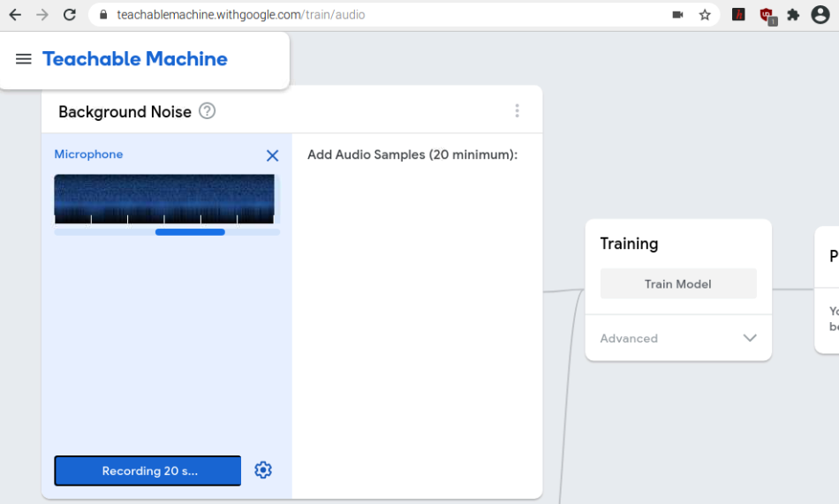The height and width of the screenshot is (504, 839).
Task: Click the recording progress bar
Action: (x=167, y=232)
